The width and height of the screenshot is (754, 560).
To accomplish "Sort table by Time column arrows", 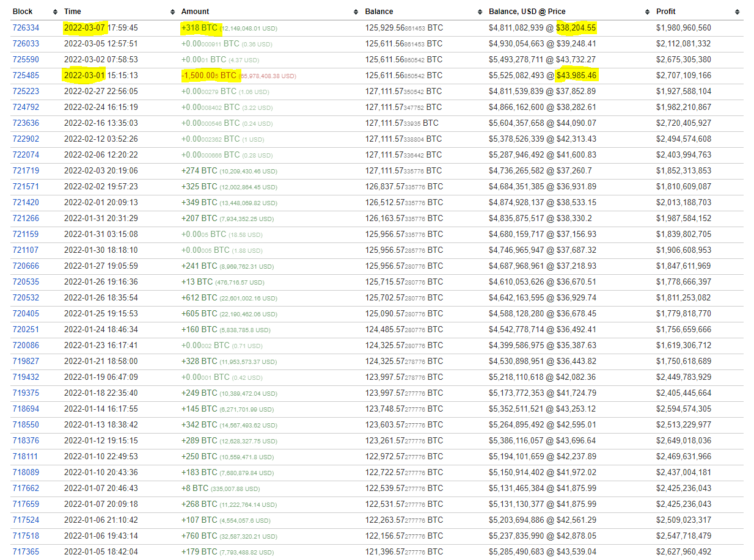I will [x=173, y=12].
